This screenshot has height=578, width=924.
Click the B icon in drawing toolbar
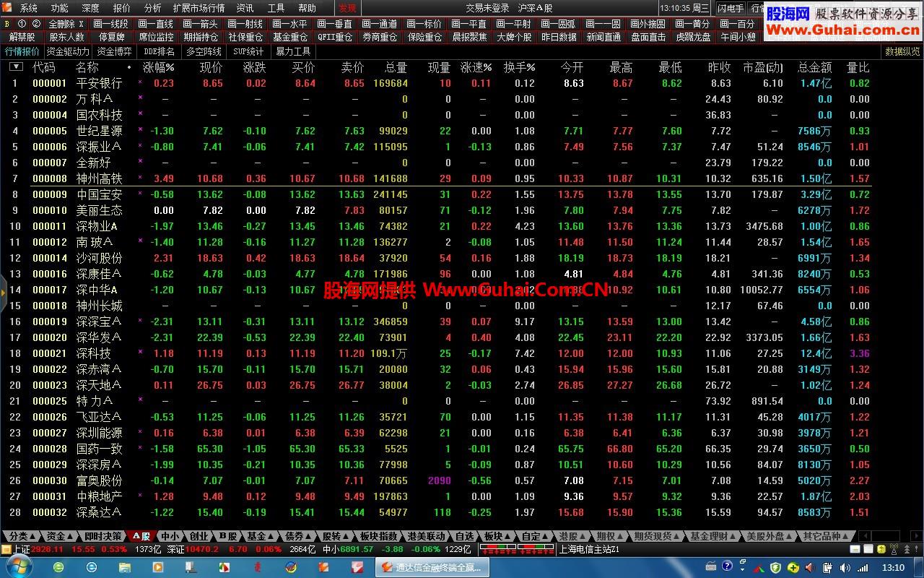(x=7, y=24)
